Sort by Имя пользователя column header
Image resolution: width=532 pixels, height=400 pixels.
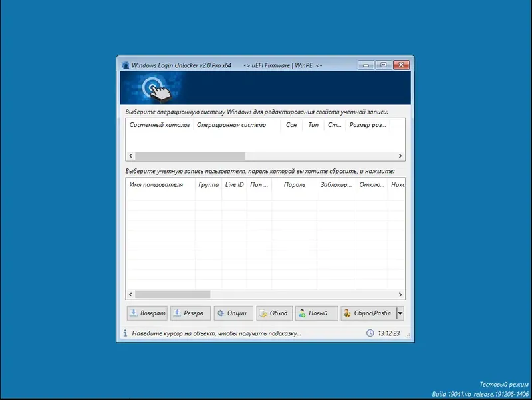tap(160, 185)
